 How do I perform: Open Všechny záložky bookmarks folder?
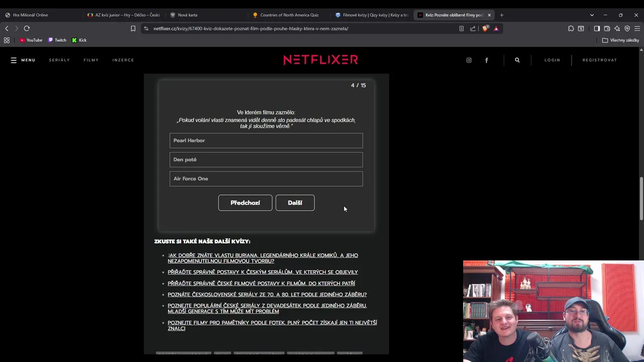pos(620,40)
